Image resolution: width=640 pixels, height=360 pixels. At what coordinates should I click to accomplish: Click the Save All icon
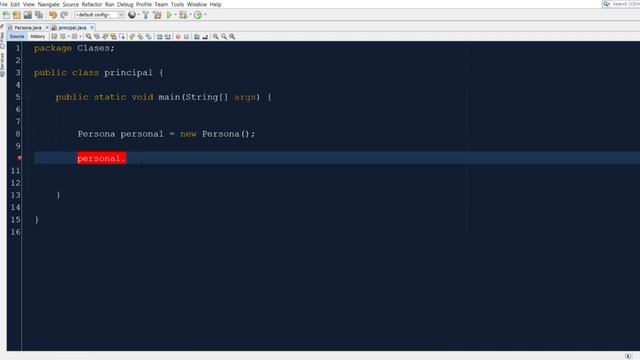point(39,15)
